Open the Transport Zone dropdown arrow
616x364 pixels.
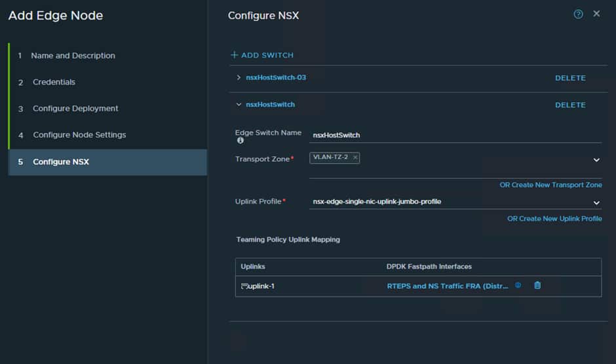(x=596, y=160)
